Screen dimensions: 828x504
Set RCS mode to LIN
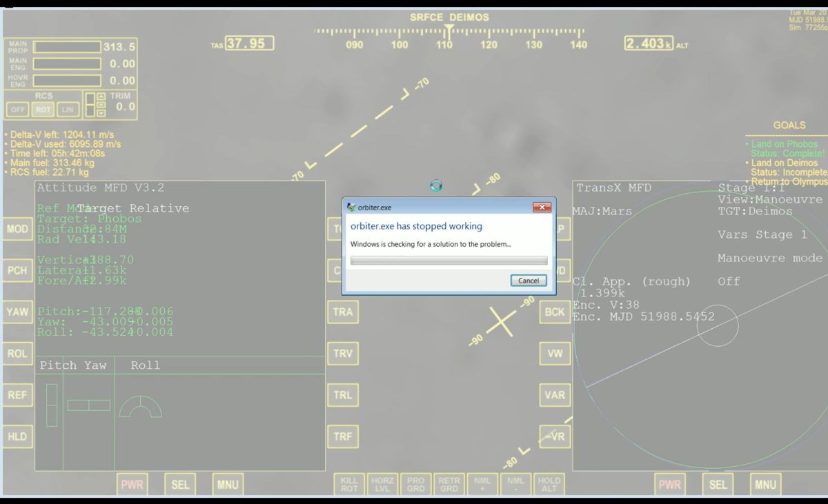click(x=68, y=110)
